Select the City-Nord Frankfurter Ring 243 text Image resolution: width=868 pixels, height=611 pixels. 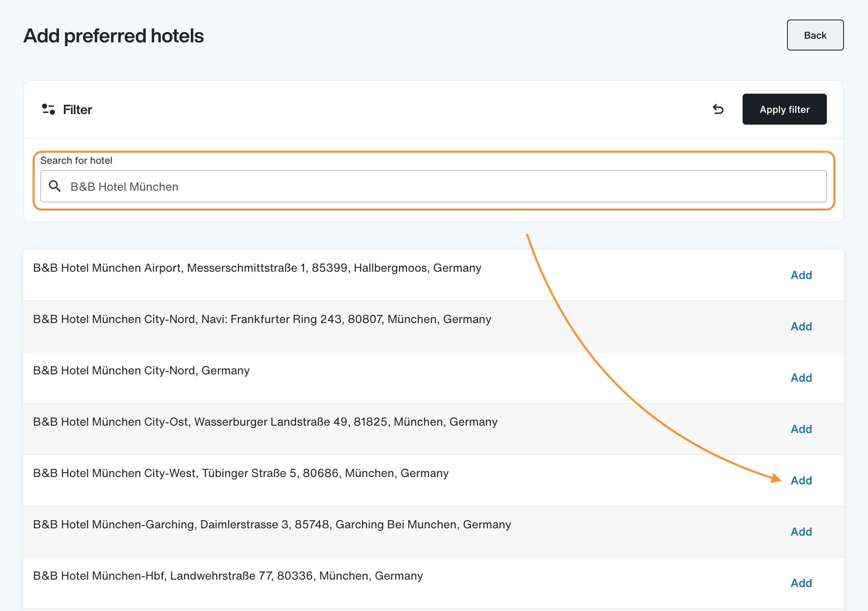tap(262, 319)
